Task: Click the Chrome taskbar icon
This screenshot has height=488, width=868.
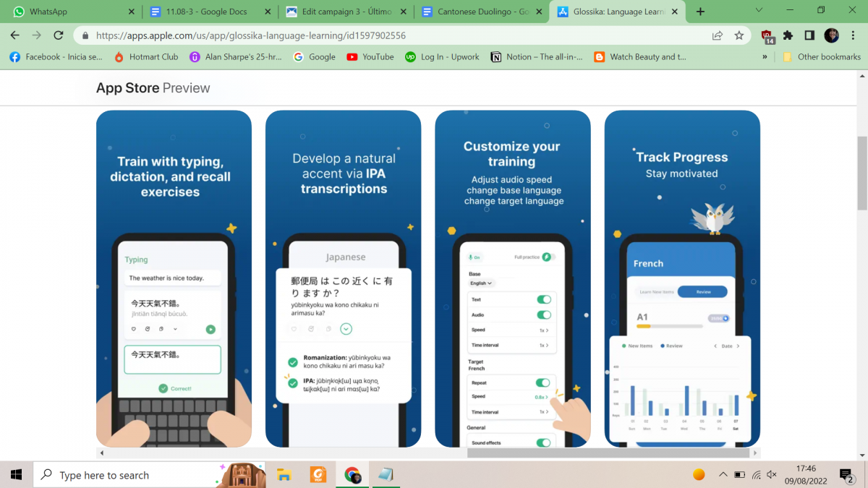Action: point(352,475)
